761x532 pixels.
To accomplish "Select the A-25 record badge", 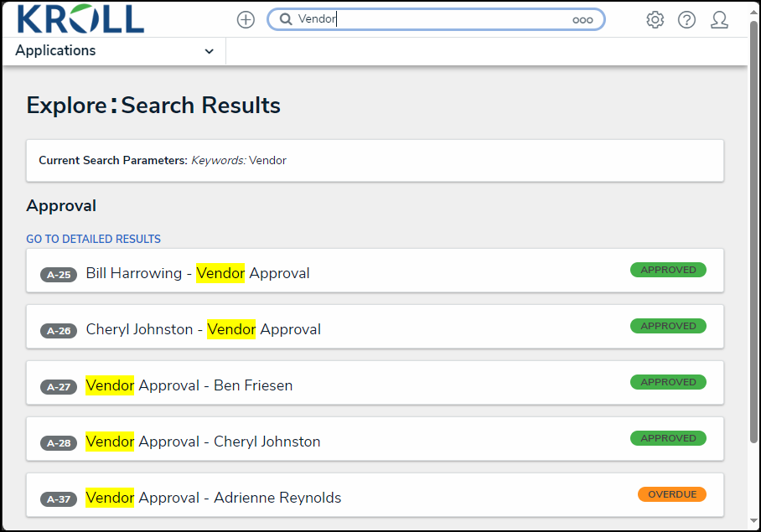I will coord(58,274).
